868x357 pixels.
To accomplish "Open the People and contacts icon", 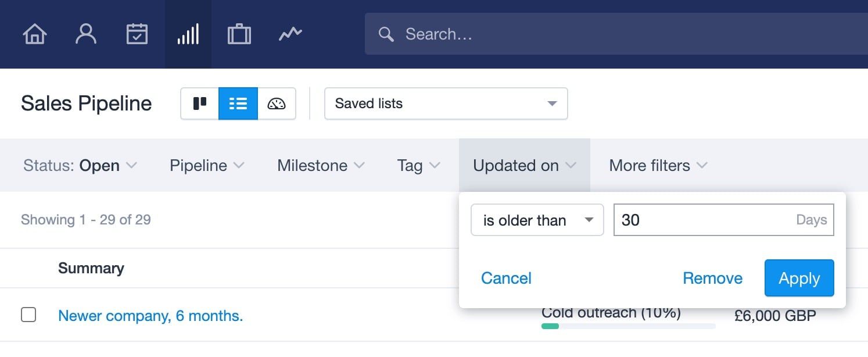I will [x=86, y=34].
